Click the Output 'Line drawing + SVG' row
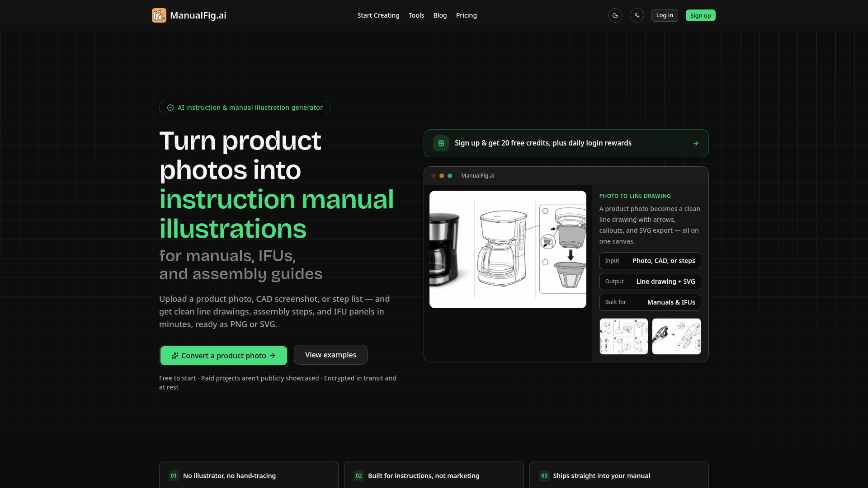This screenshot has width=868, height=488. [x=650, y=282]
